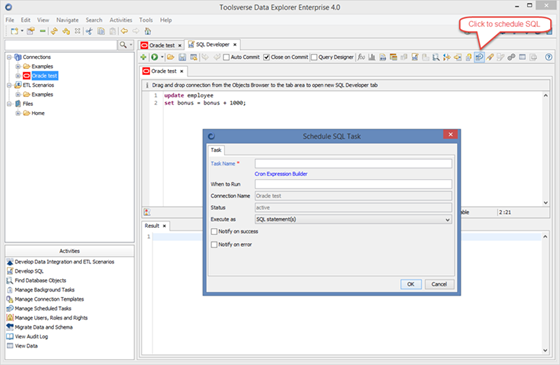
Task: Click the new item icon in main toolbar
Action: click(14, 31)
